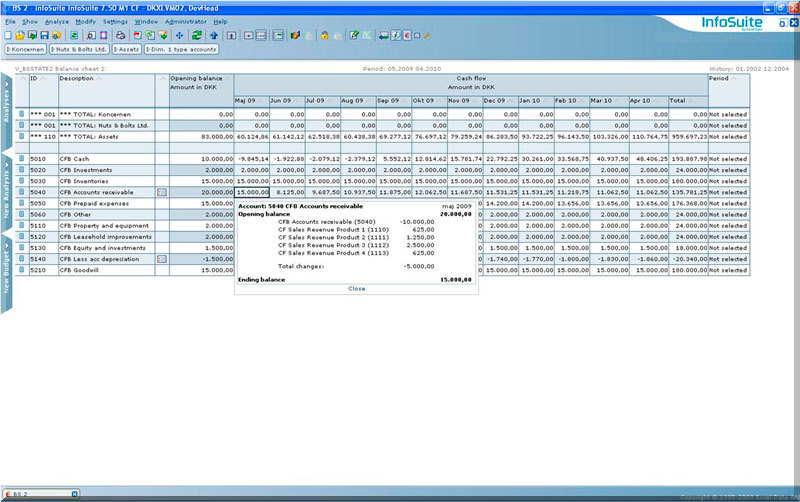The image size is (800, 502).
Task: Sort by the Description column header arrow
Action: [99, 79]
